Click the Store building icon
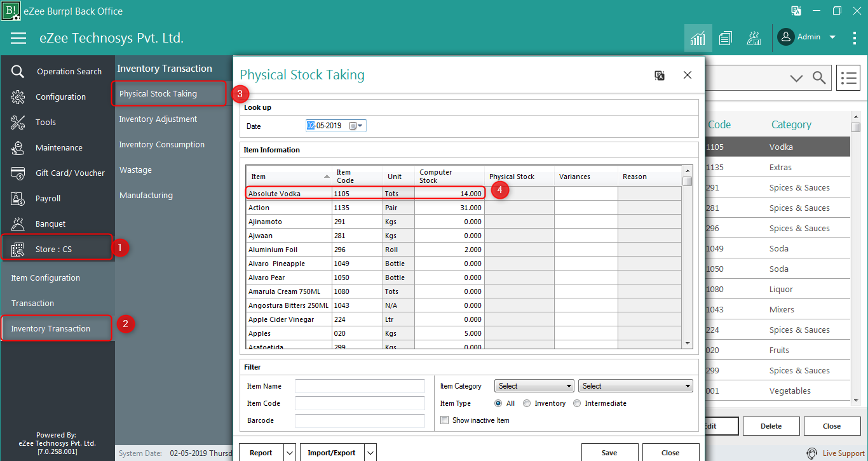Image resolution: width=868 pixels, height=461 pixels. click(x=18, y=250)
